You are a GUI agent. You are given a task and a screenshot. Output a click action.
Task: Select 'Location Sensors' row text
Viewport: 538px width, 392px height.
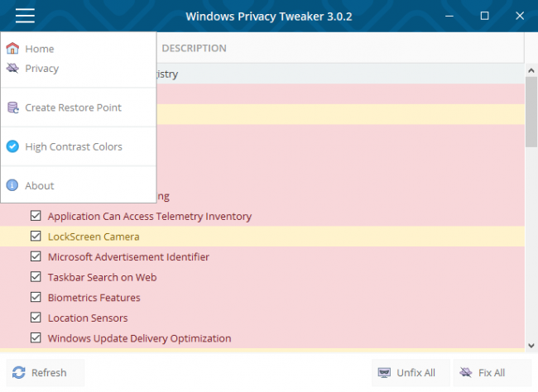(88, 318)
